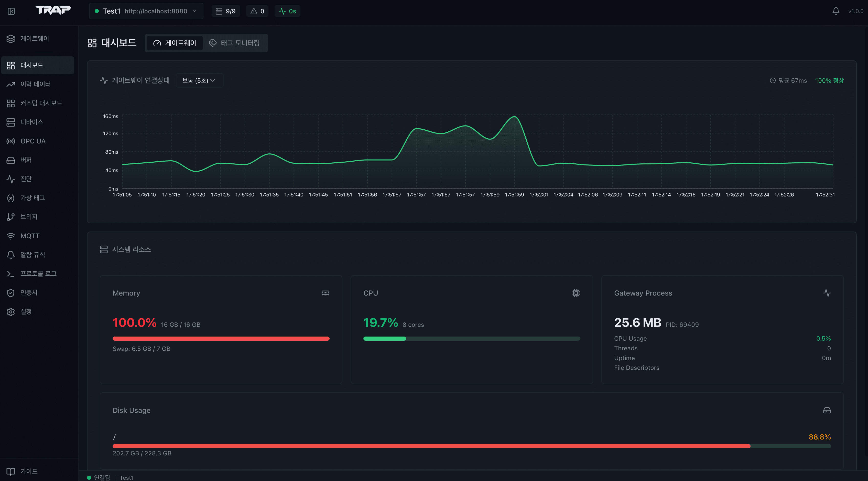Click Test1 in the status bar

pyautogui.click(x=127, y=478)
